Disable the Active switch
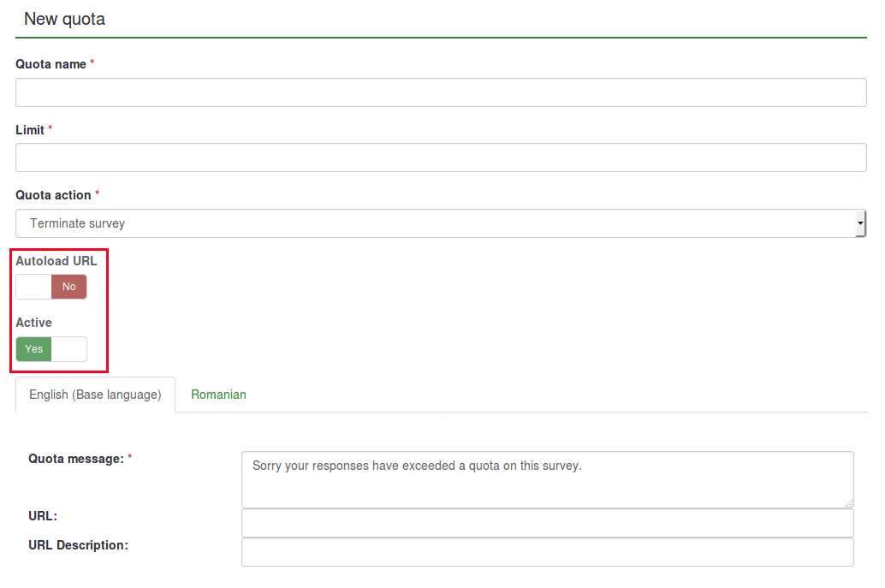 (x=51, y=349)
